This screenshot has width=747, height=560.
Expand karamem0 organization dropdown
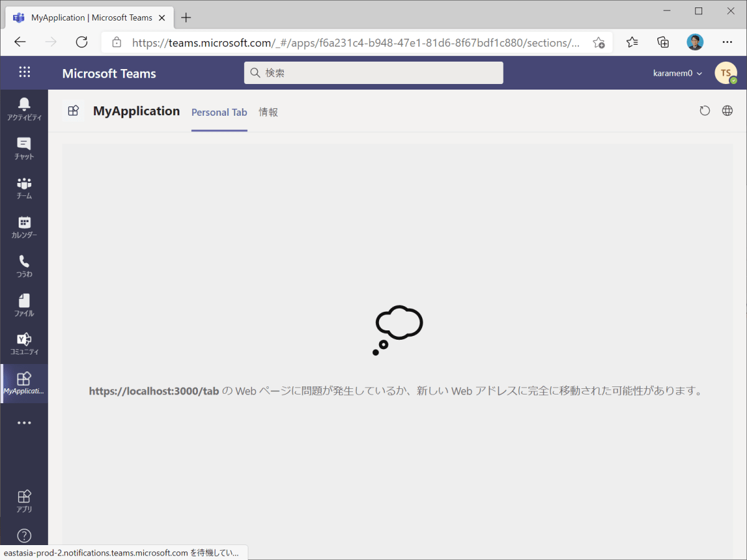coord(677,73)
